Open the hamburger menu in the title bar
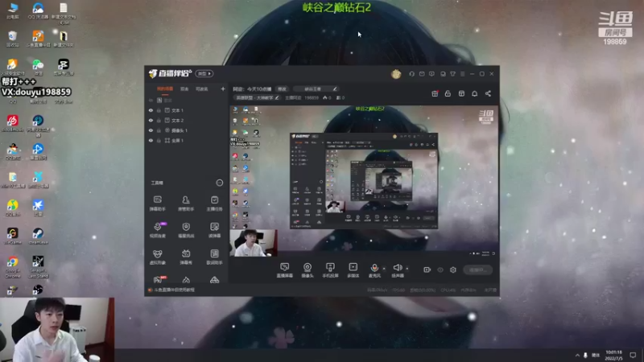This screenshot has height=362, width=644. coord(462,74)
